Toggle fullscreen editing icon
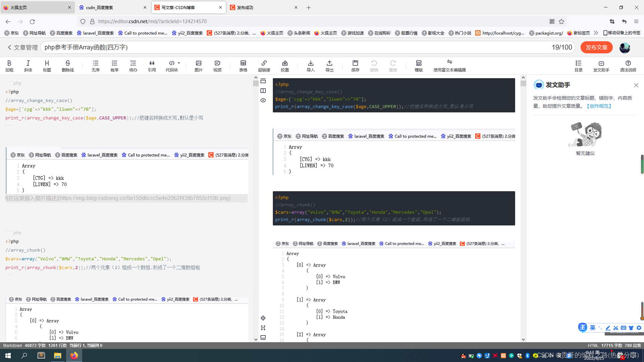The image size is (644, 362). pyautogui.click(x=263, y=328)
